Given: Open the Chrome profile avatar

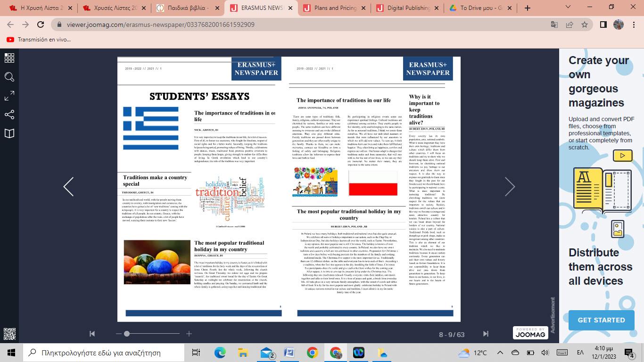Looking at the screenshot, I should point(618,25).
